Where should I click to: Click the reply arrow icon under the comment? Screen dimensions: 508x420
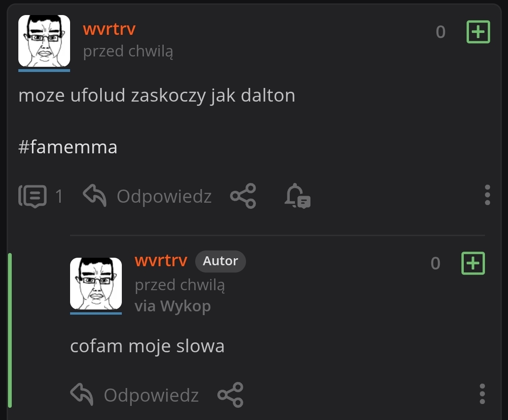point(82,394)
